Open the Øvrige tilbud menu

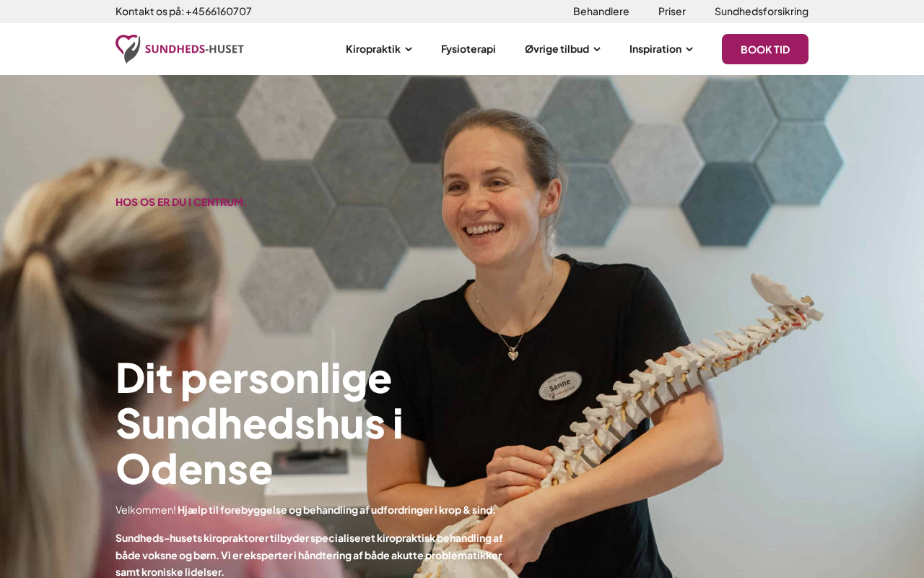tap(557, 49)
